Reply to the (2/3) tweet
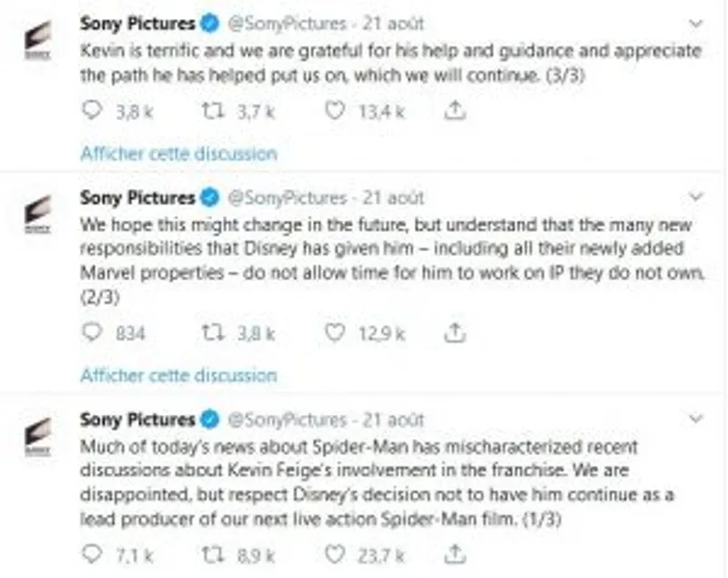Viewport: 728px width, 578px height. [89, 332]
